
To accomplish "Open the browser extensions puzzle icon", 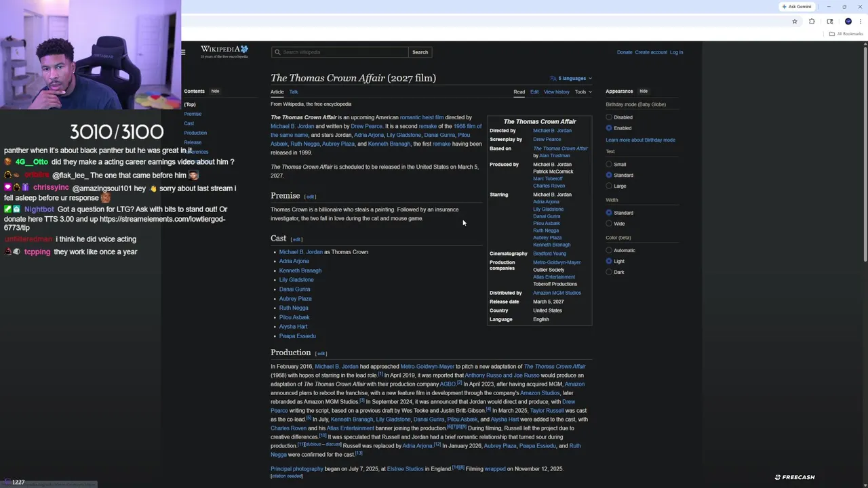I will [x=812, y=22].
